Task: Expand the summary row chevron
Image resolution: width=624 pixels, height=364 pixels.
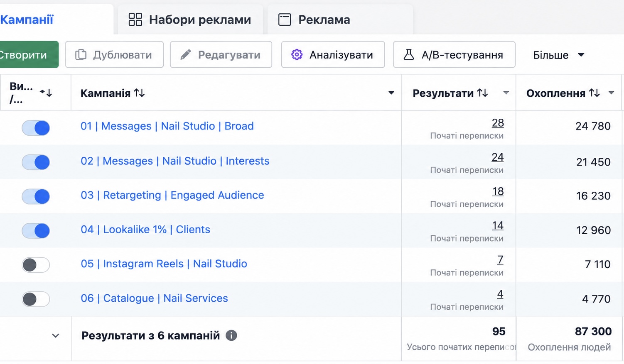Action: [56, 335]
